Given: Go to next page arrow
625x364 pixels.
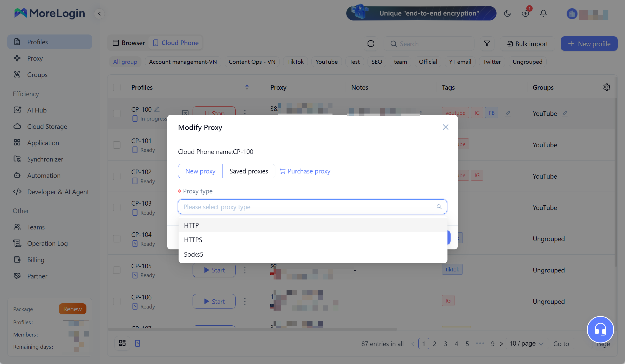Looking at the screenshot, I should 501,344.
